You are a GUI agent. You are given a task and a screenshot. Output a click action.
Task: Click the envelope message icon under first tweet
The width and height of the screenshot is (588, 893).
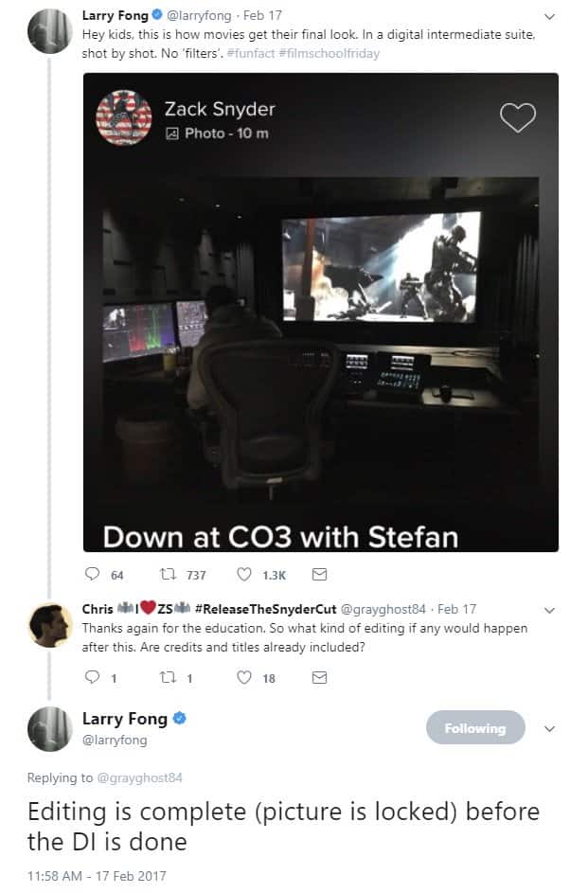(319, 574)
